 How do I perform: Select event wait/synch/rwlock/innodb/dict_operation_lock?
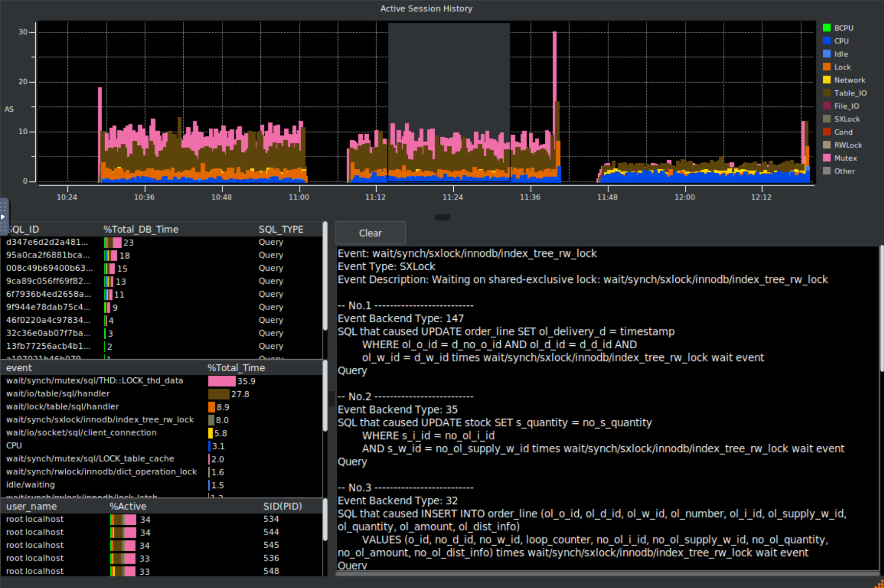coord(161,472)
